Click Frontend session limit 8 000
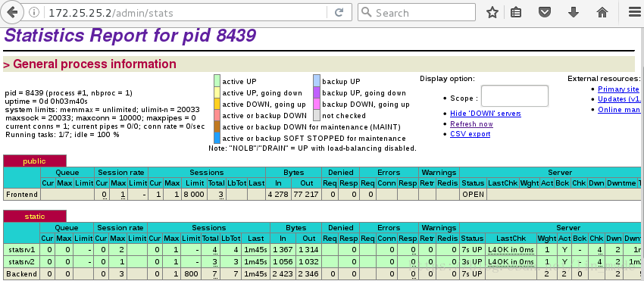The height and width of the screenshot is (281, 644). [194, 195]
